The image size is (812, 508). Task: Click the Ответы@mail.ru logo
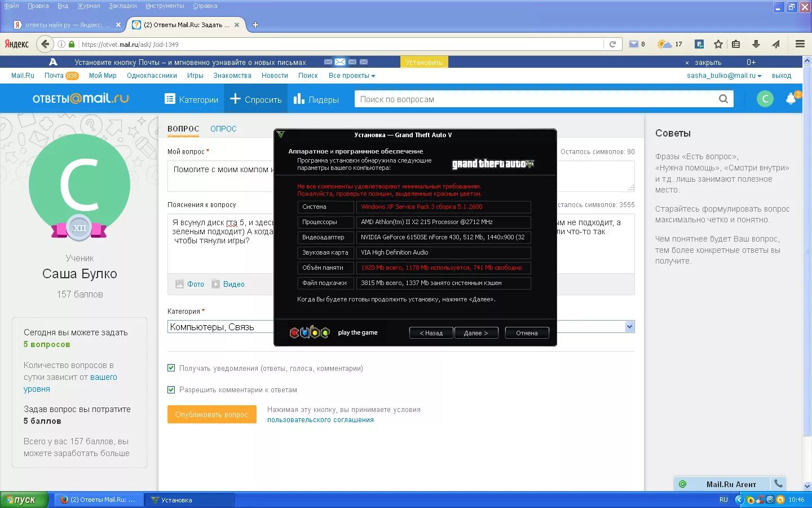tap(81, 99)
